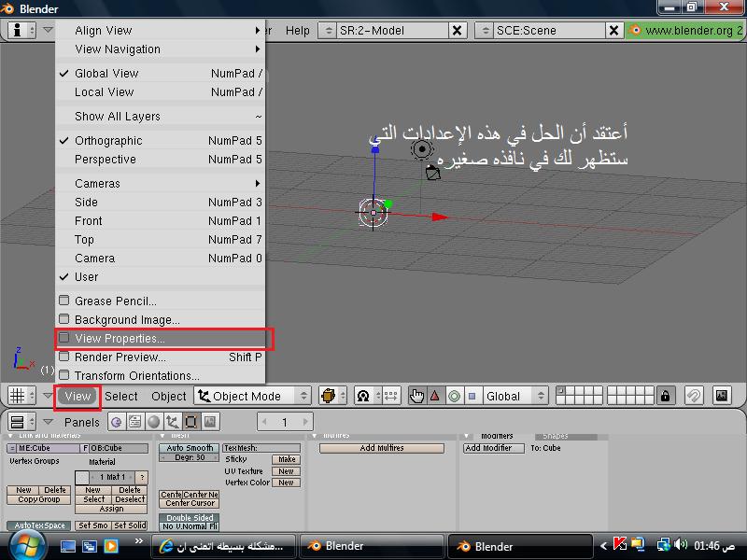747x560 pixels.
Task: Open the Object menu in 3D header
Action: click(169, 396)
